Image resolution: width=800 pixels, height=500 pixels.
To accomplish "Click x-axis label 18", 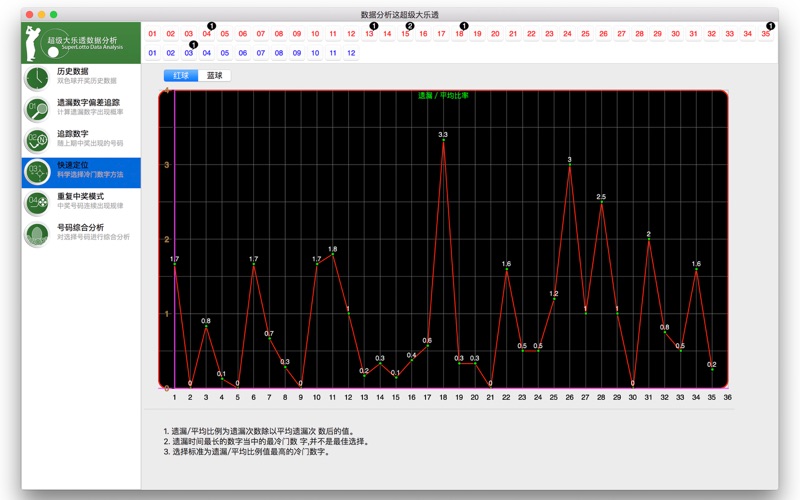I will [x=443, y=397].
